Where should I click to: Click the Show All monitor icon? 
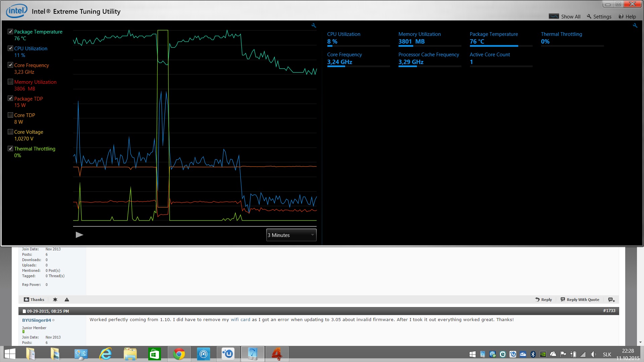pyautogui.click(x=554, y=16)
